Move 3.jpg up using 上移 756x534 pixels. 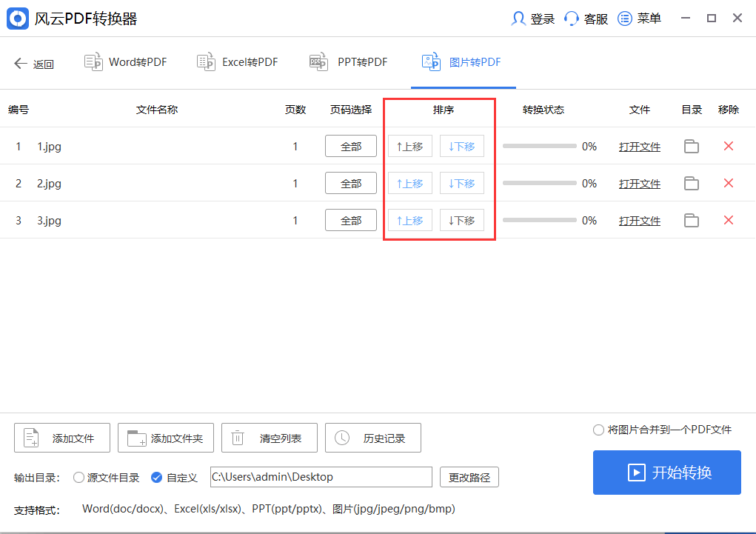[x=409, y=220]
